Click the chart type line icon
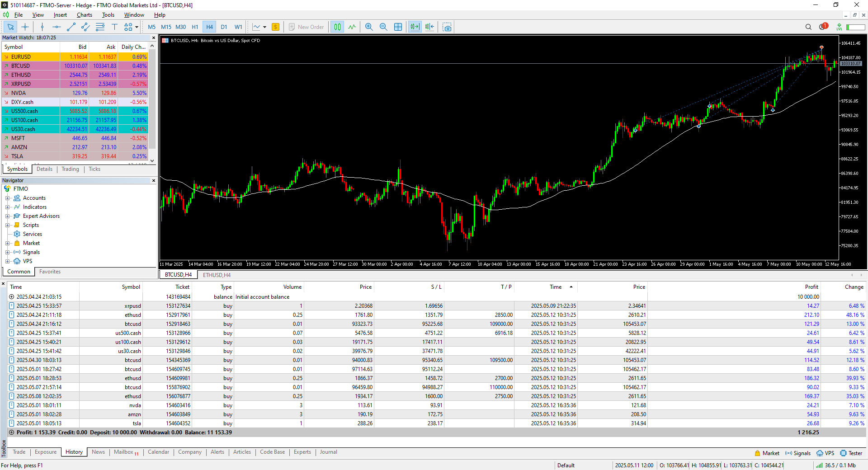The height and width of the screenshot is (470, 868). coord(256,27)
